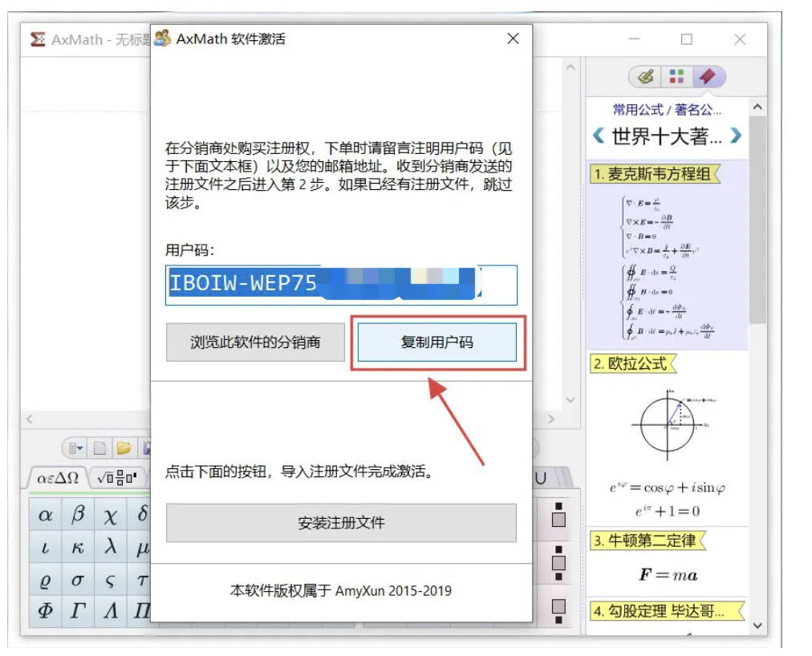Insert the capital Phi Φ symbol
The height and width of the screenshot is (656, 812).
(x=46, y=611)
